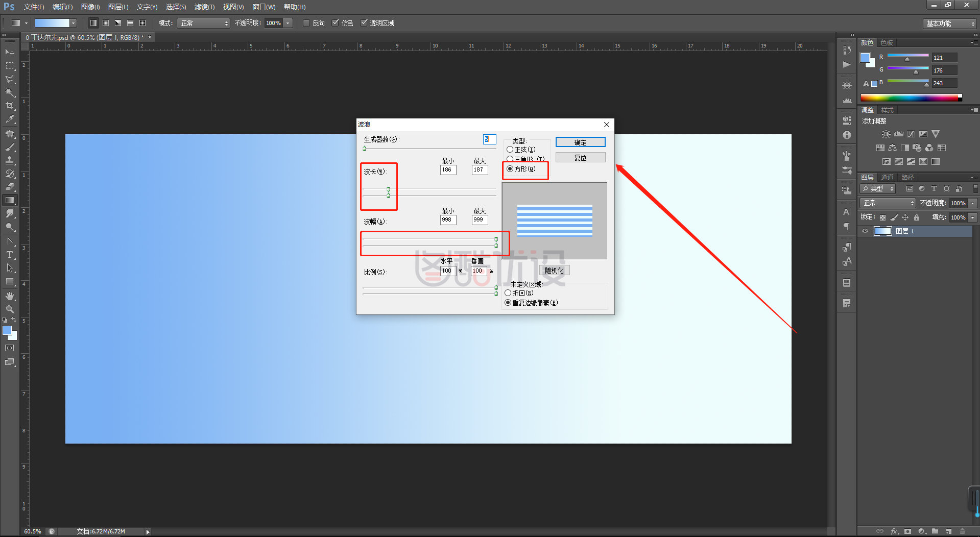Toggle the 透明区域 checkbox
This screenshot has height=537, width=980.
pos(364,23)
